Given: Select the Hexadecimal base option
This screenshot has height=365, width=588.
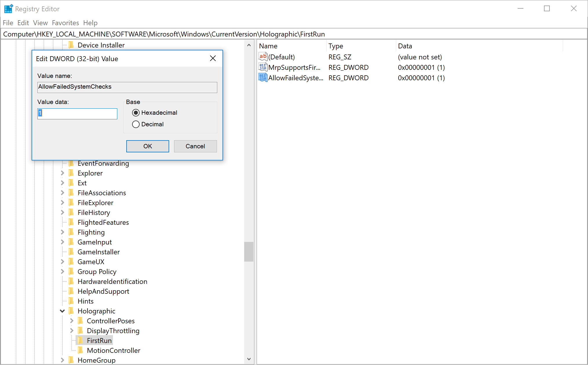Looking at the screenshot, I should click(x=136, y=113).
